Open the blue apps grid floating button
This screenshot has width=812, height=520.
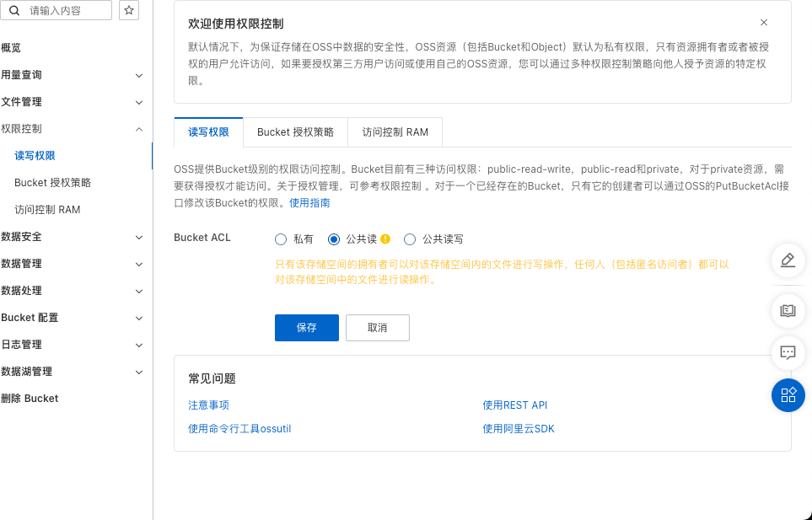(x=788, y=395)
